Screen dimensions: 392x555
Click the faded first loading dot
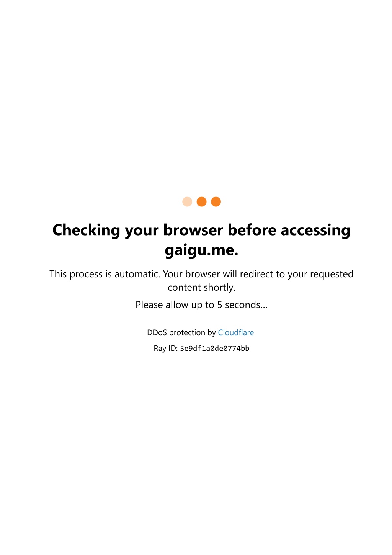[187, 202]
